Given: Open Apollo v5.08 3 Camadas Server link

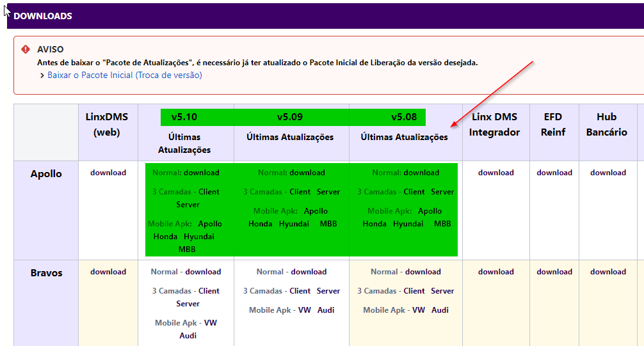Looking at the screenshot, I should [442, 192].
